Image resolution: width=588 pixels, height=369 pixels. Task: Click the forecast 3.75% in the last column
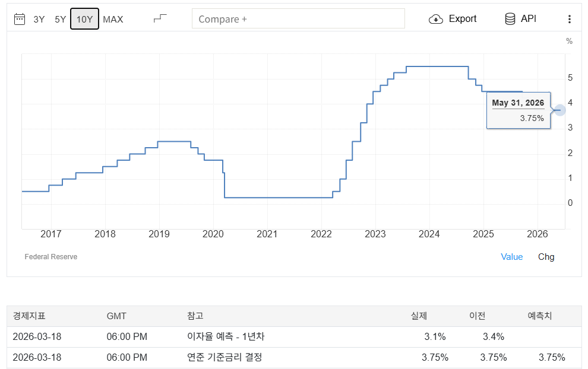(552, 357)
